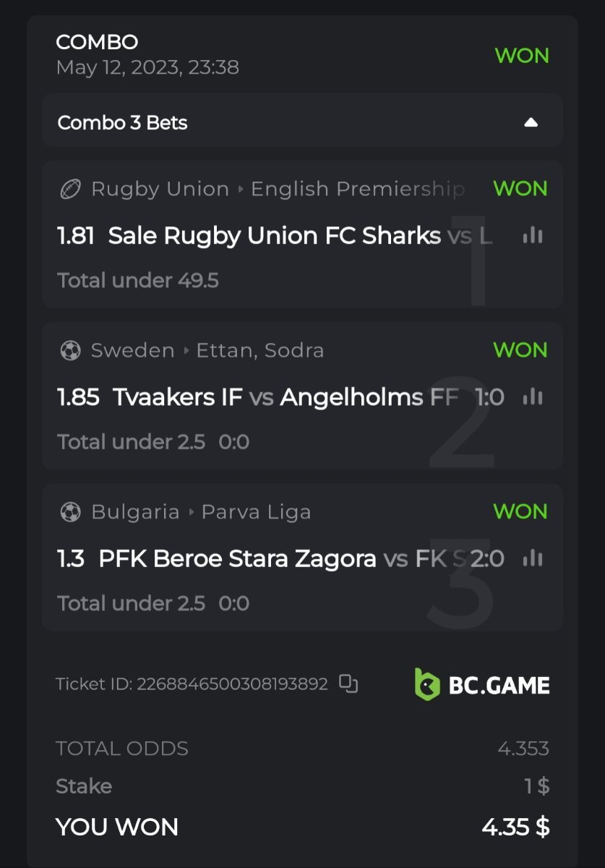Select the Ettan, Sodra league label
This screenshot has width=605, height=868.
261,351
